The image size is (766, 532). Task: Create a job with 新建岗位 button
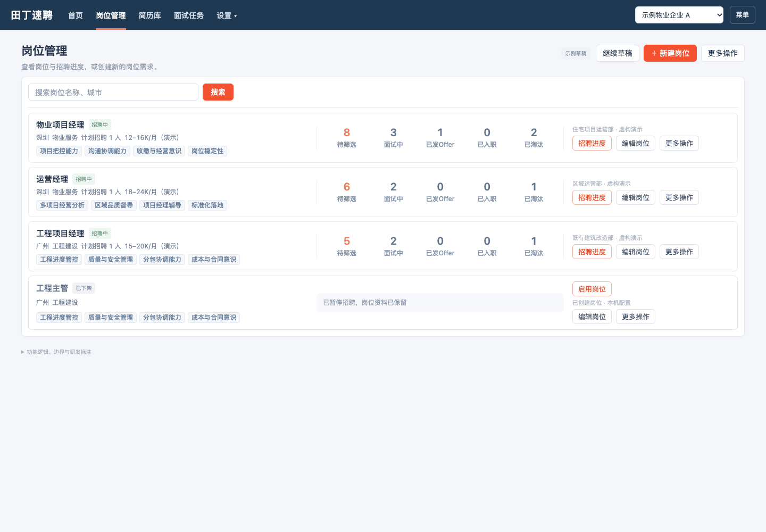tap(670, 53)
